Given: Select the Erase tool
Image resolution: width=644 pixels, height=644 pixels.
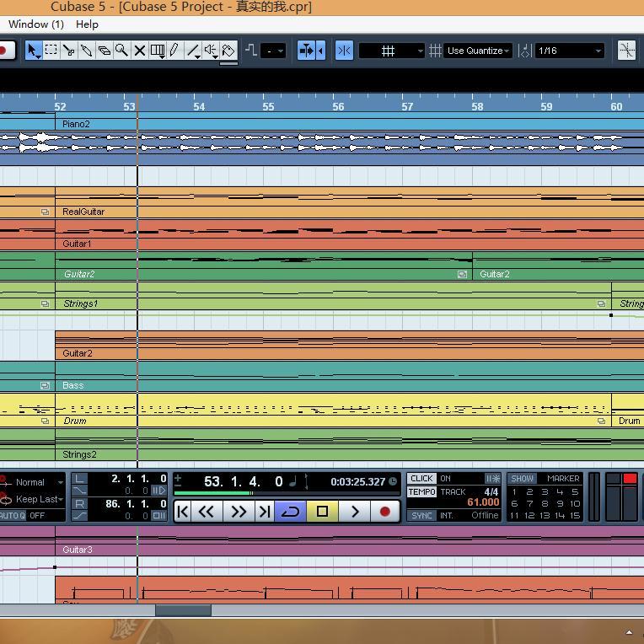Looking at the screenshot, I should pos(104,51).
